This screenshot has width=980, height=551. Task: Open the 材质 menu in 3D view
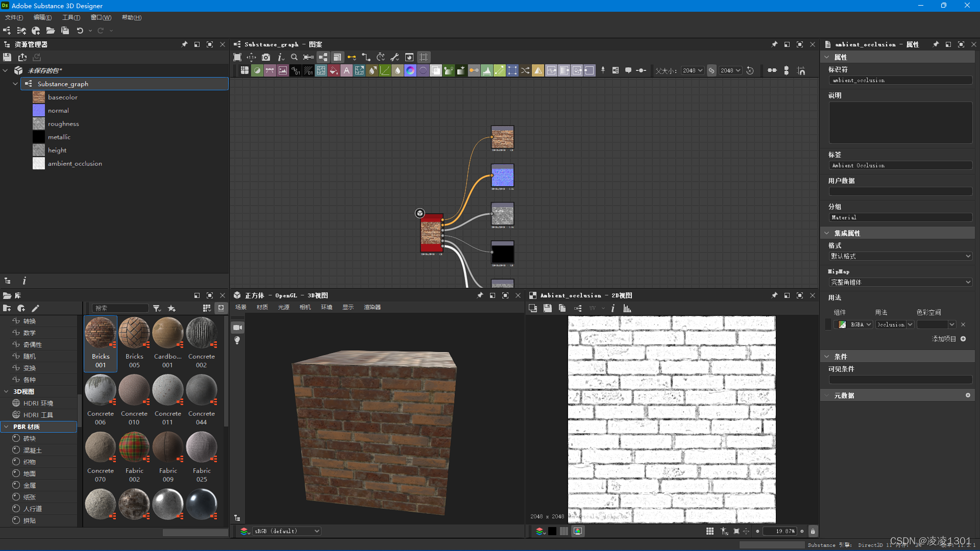coord(262,307)
